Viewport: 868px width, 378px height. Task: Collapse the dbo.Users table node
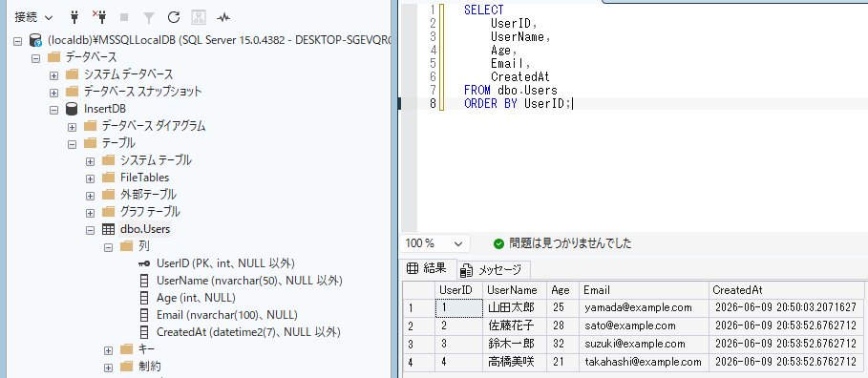[x=90, y=230]
